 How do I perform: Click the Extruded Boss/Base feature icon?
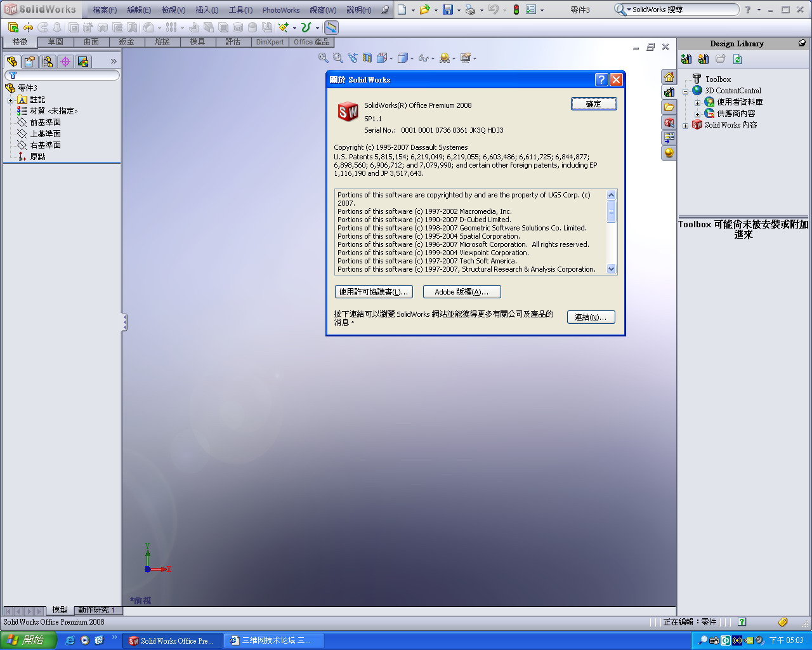point(13,27)
